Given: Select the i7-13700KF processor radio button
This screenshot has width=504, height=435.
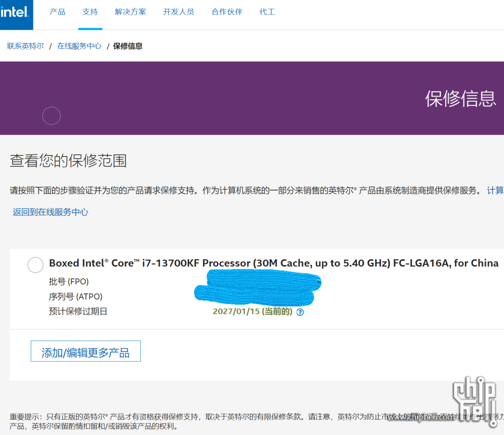Looking at the screenshot, I should tap(35, 265).
